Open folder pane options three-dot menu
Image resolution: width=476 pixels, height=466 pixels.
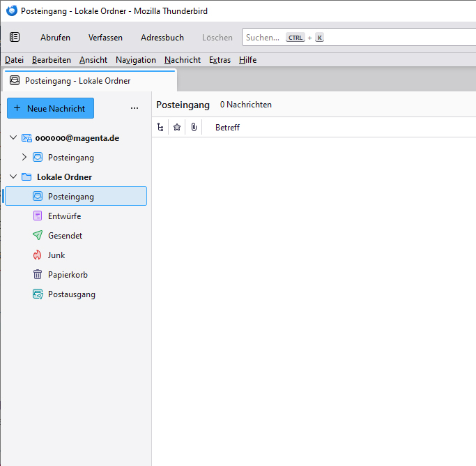(135, 109)
